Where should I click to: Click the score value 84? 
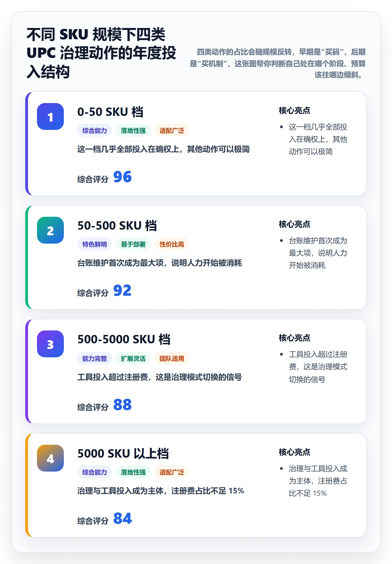click(122, 519)
